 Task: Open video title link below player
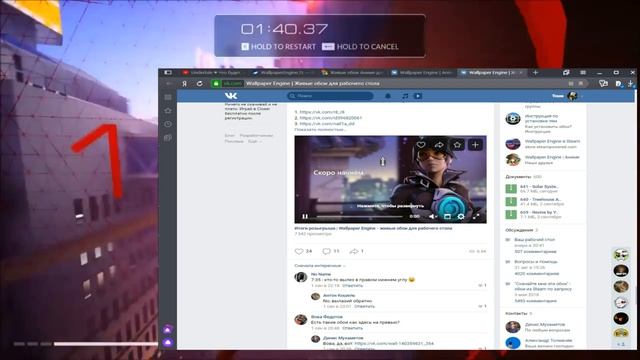pyautogui.click(x=373, y=229)
